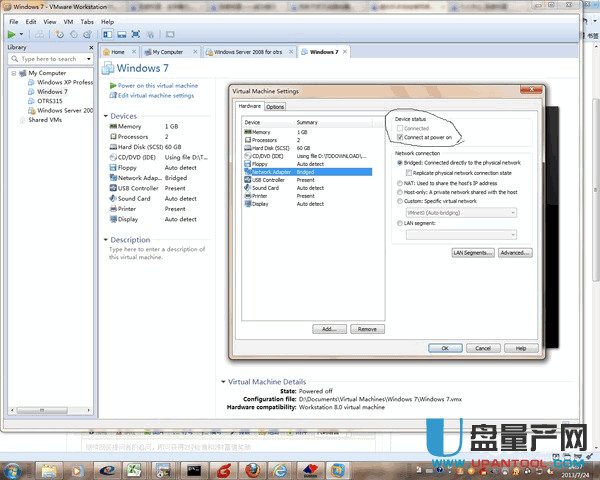This screenshot has width=600, height=480.
Task: Click the Advanced... button
Action: pyautogui.click(x=514, y=253)
